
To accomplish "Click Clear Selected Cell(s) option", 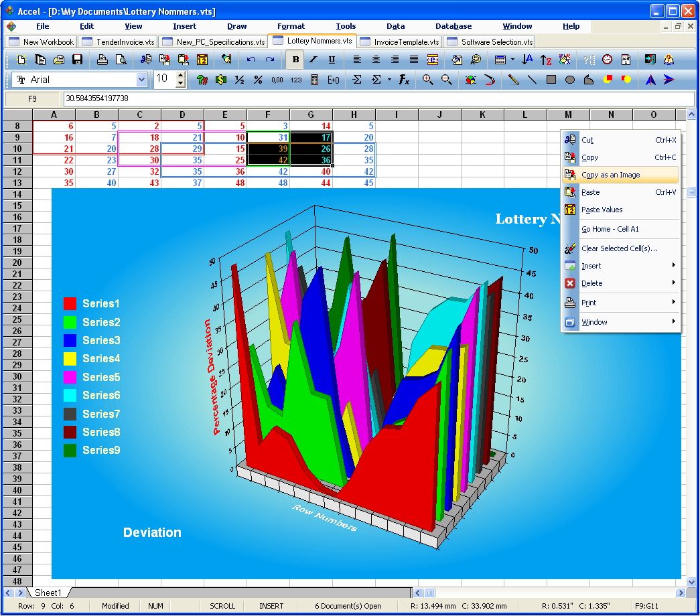I will [620, 248].
